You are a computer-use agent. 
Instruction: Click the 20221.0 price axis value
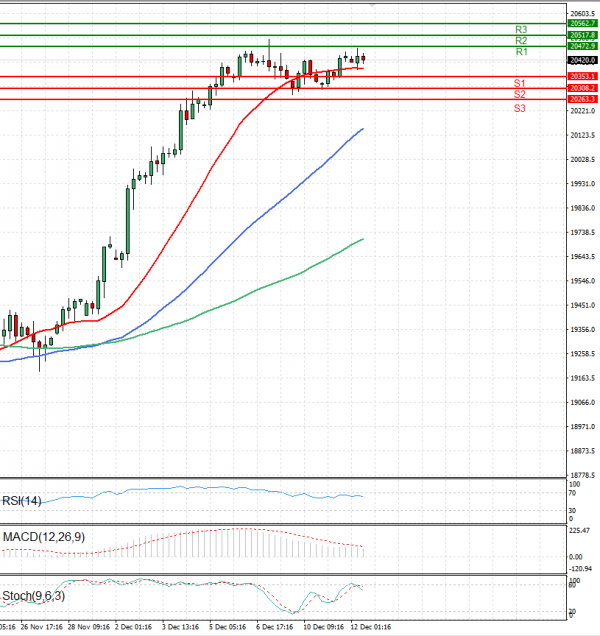[x=583, y=111]
